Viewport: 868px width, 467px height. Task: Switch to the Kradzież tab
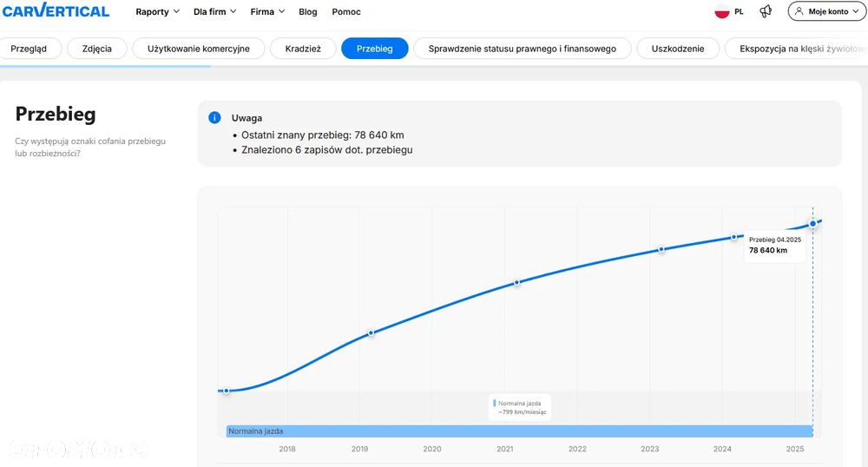[303, 49]
